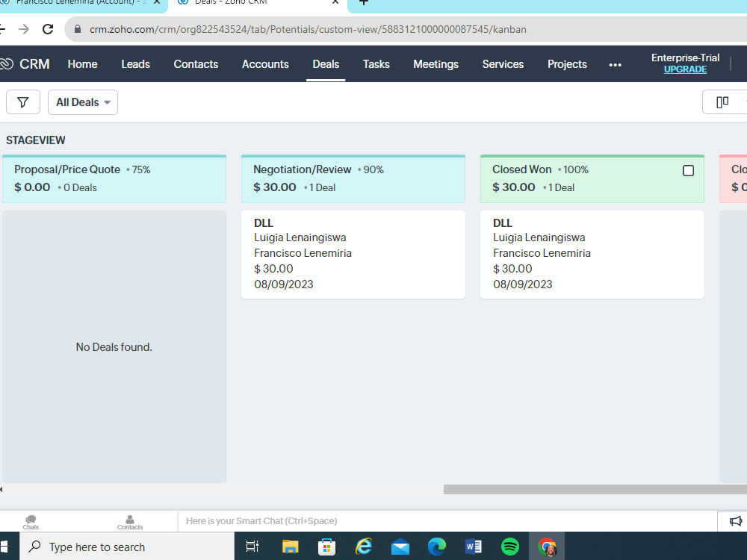Launch Internet Explorer from taskbar
The width and height of the screenshot is (747, 560).
(364, 547)
